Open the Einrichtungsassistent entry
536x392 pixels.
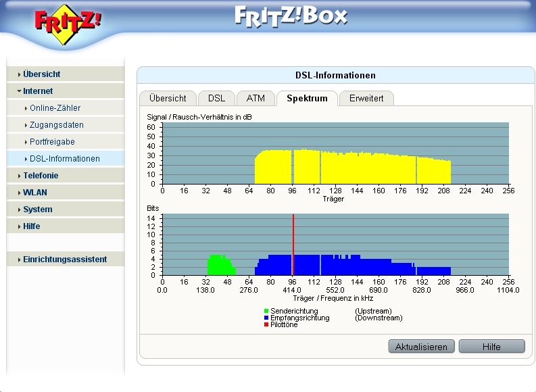[66, 260]
